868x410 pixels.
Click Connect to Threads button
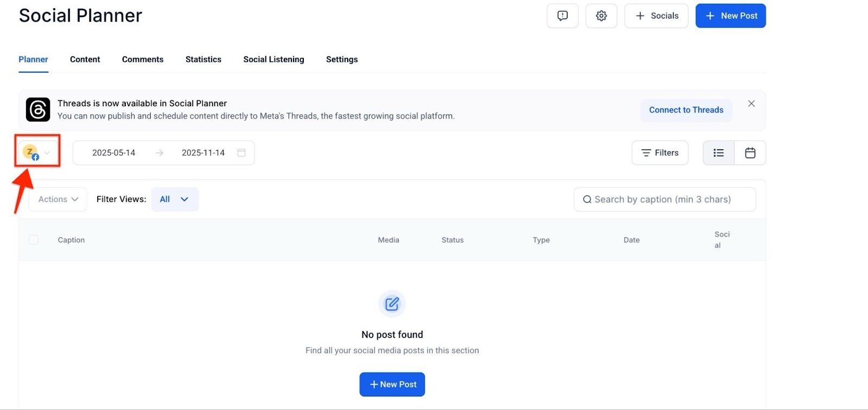[686, 110]
